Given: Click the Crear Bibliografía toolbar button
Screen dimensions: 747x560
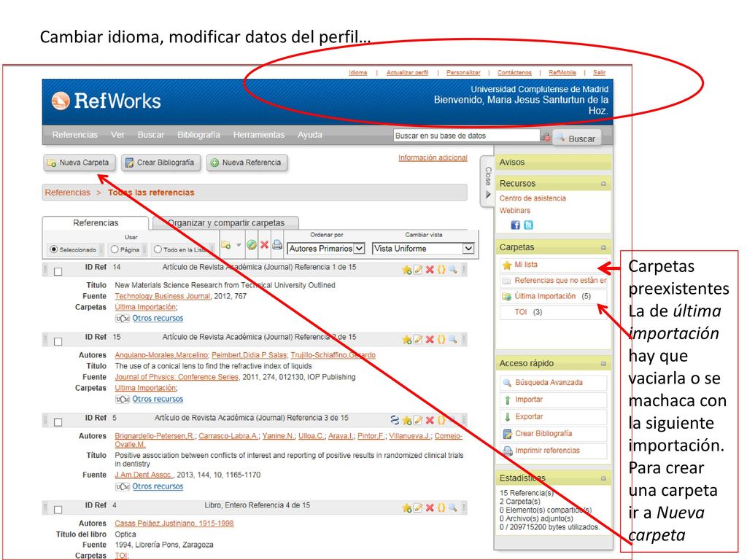Looking at the screenshot, I should (160, 163).
